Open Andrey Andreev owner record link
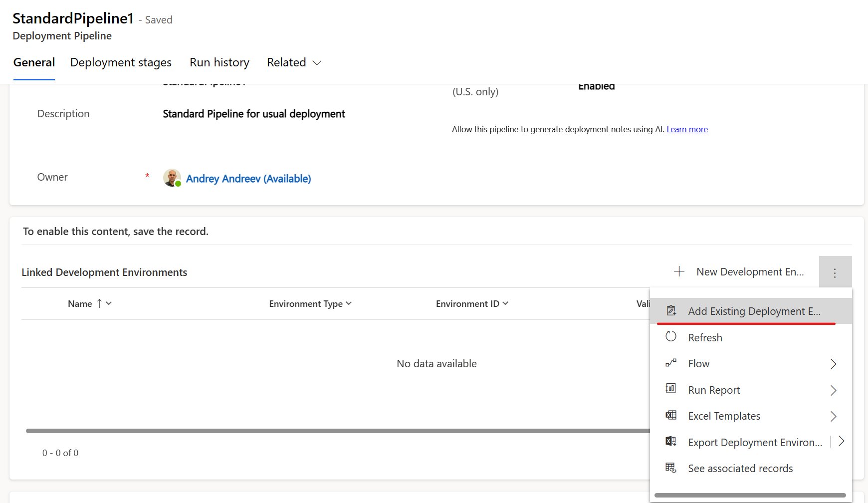This screenshot has width=868, height=503. [x=248, y=179]
